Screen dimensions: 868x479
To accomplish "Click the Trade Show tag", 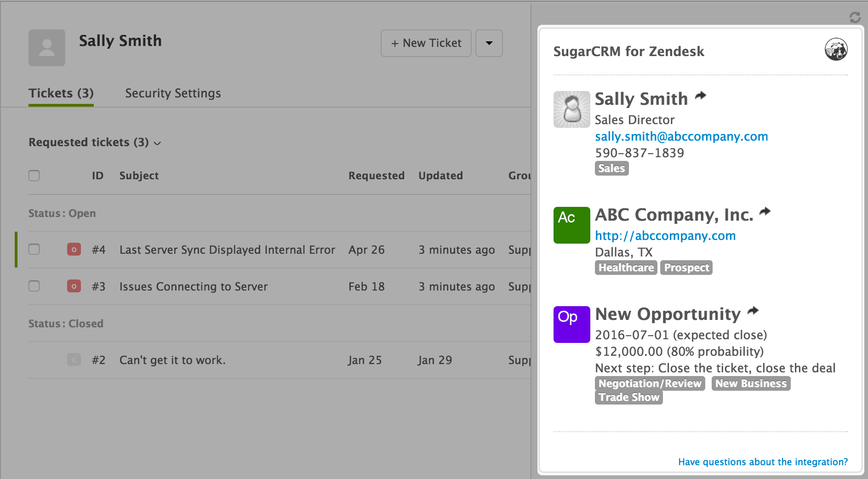I will point(628,397).
